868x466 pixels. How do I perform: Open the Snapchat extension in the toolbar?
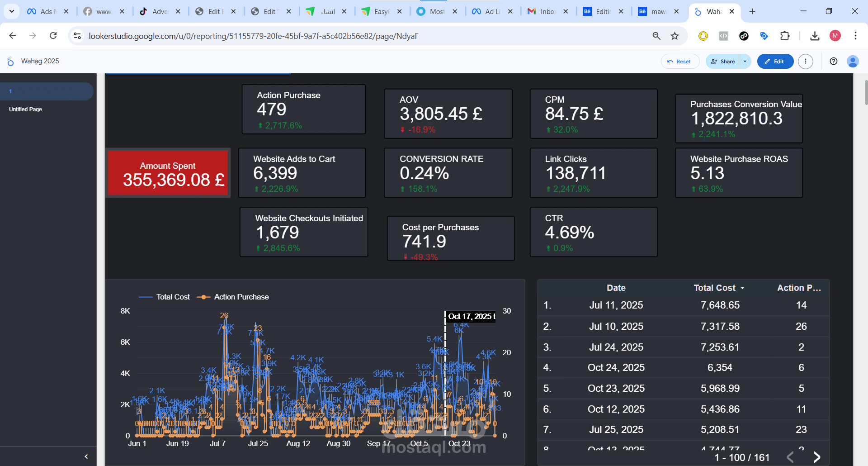703,36
